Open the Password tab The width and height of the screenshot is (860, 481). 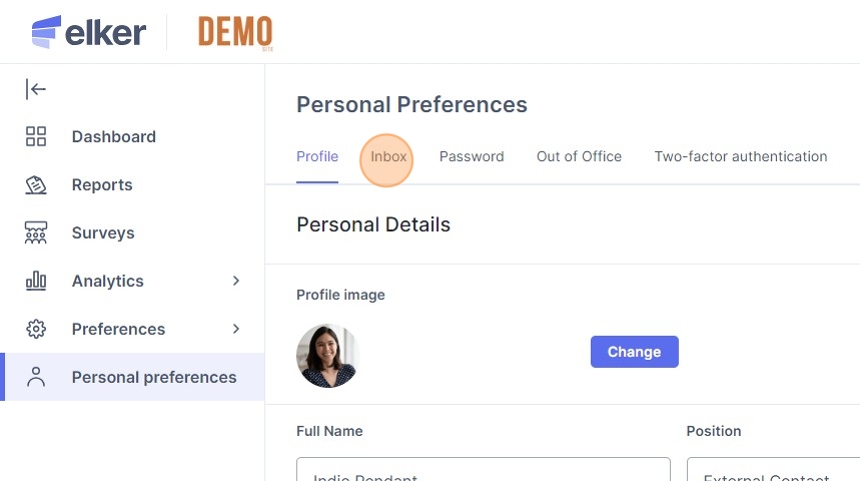pyautogui.click(x=472, y=156)
